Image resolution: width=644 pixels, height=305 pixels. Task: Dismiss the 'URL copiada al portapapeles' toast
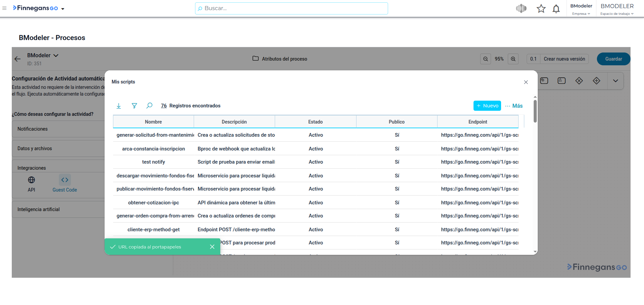[x=212, y=247]
